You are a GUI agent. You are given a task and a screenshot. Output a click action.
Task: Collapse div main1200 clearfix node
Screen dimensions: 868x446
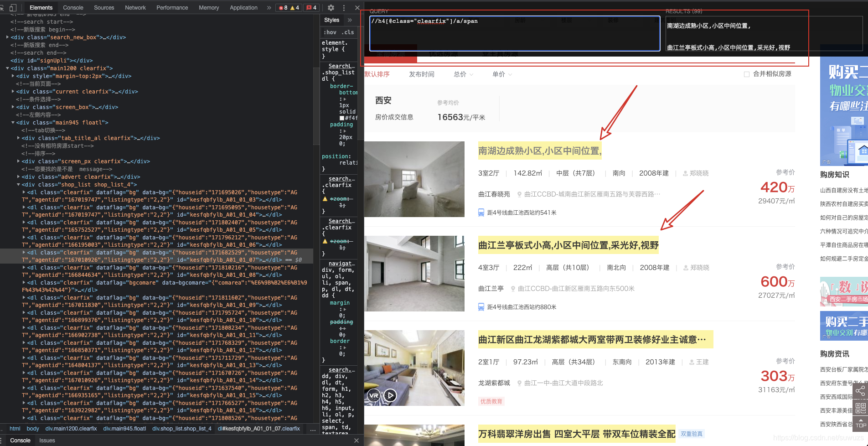pyautogui.click(x=7, y=68)
